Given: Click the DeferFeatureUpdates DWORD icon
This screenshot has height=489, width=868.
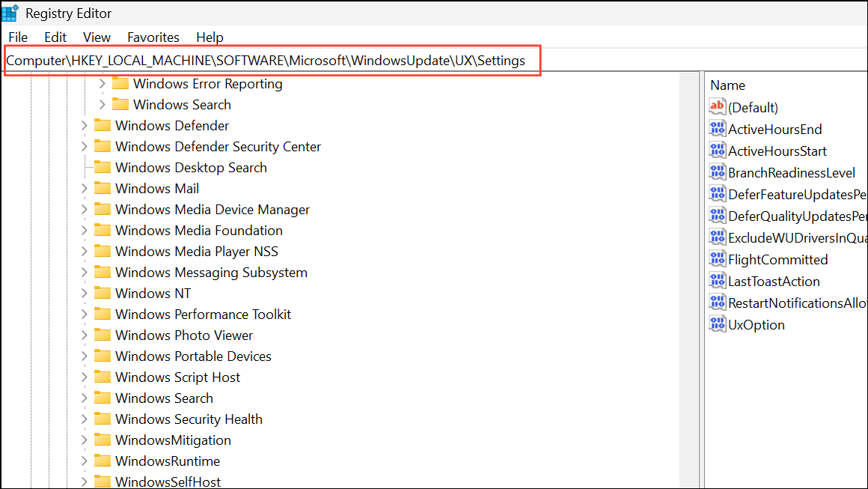Looking at the screenshot, I should coord(718,194).
